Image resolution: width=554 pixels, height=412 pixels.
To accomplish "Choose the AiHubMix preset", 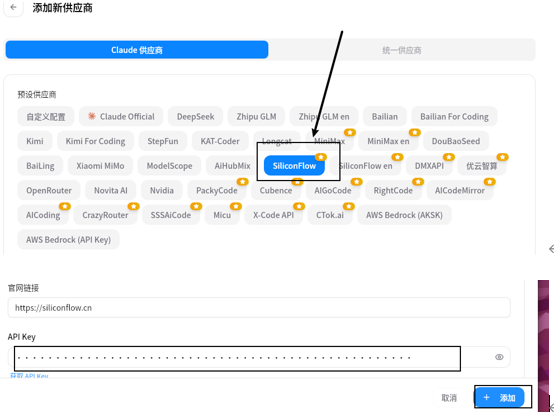I will 232,166.
